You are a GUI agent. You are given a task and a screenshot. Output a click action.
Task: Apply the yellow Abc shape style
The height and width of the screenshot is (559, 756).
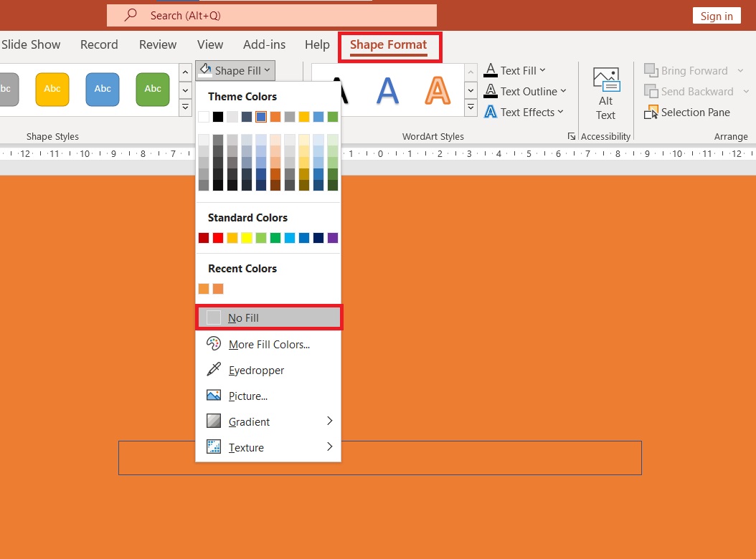[52, 89]
